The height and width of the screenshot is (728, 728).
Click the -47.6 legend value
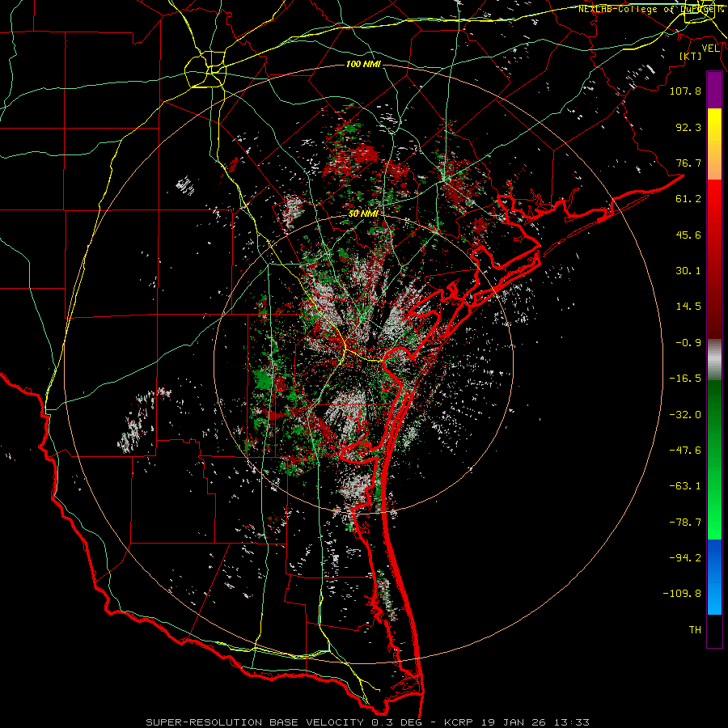coord(685,451)
